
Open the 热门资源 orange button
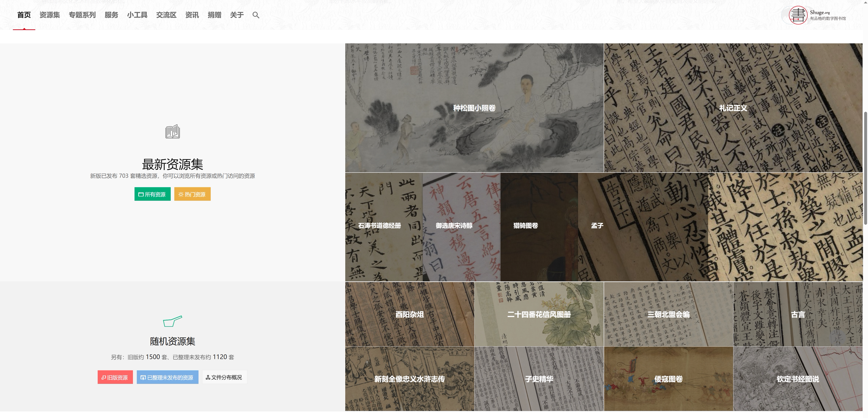coord(192,194)
